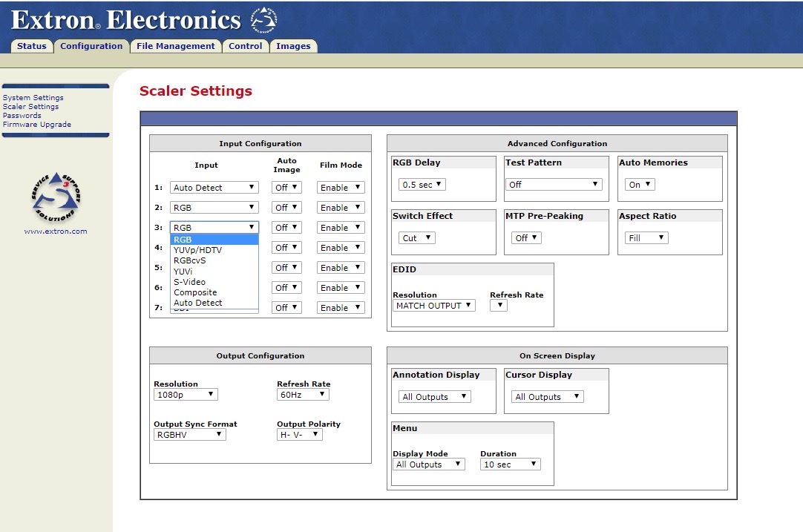Open the RGB Delay dropdown
The width and height of the screenshot is (803, 532).
pyautogui.click(x=422, y=184)
